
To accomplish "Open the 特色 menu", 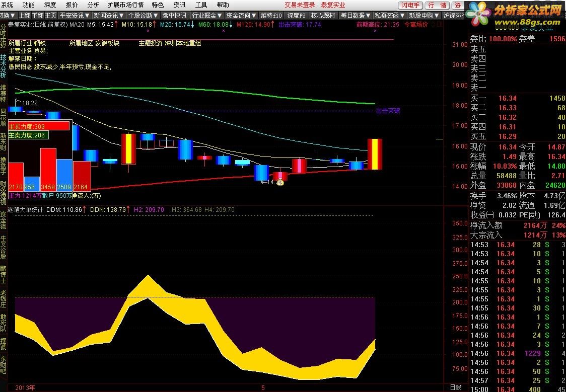I will pyautogui.click(x=158, y=5).
